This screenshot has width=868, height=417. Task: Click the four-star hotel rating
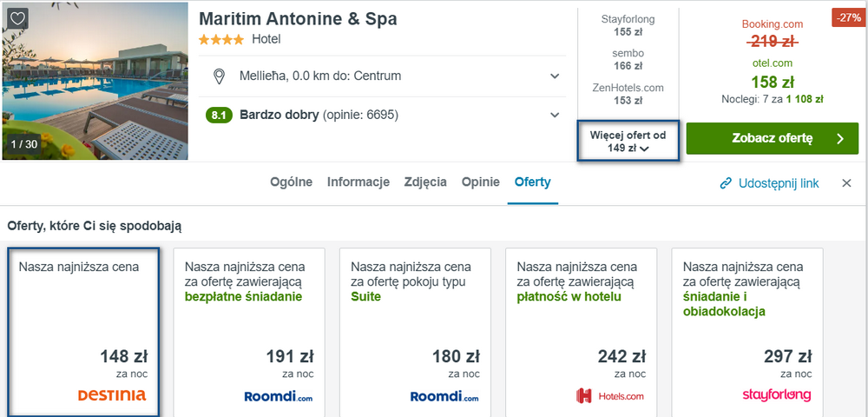click(x=220, y=39)
